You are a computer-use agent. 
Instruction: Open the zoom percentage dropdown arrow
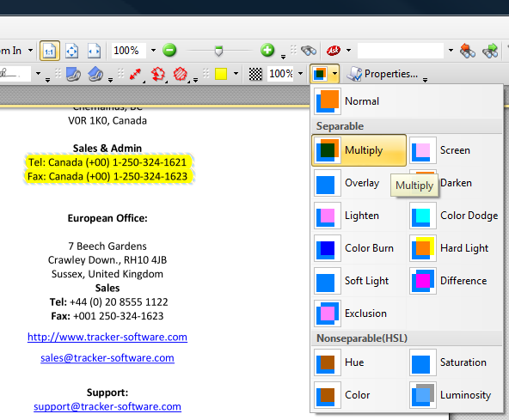click(153, 51)
